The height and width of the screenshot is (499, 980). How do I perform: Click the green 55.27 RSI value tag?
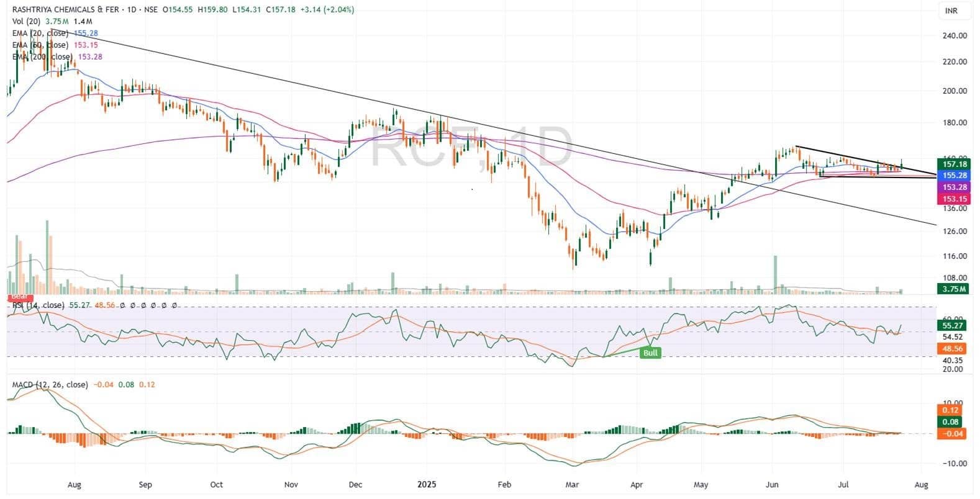[953, 325]
